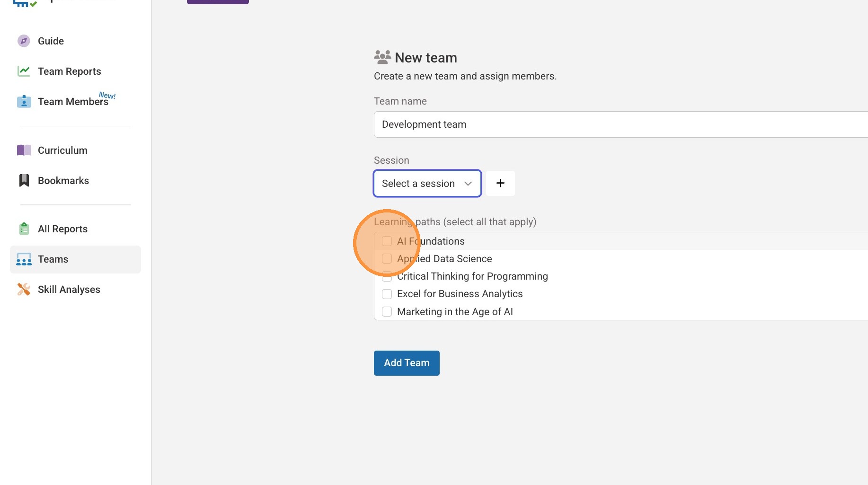Click the Curriculum book icon
868x485 pixels.
point(24,150)
